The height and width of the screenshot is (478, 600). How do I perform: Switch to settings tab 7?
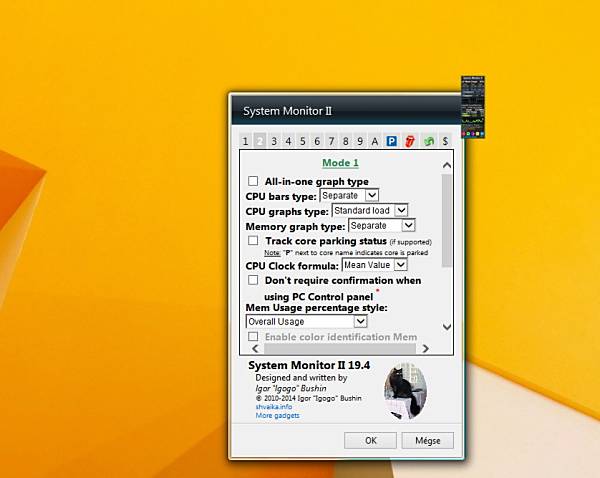pos(331,141)
